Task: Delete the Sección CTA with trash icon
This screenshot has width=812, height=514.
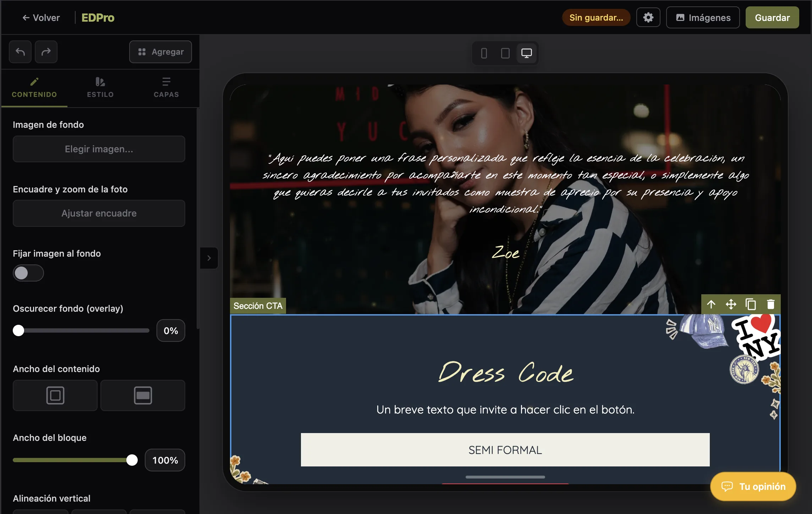Action: coord(770,304)
